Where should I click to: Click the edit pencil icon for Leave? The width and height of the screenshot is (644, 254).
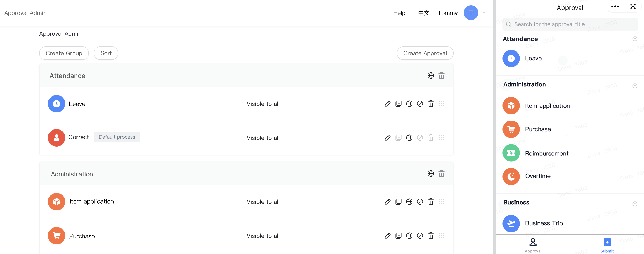coord(387,104)
